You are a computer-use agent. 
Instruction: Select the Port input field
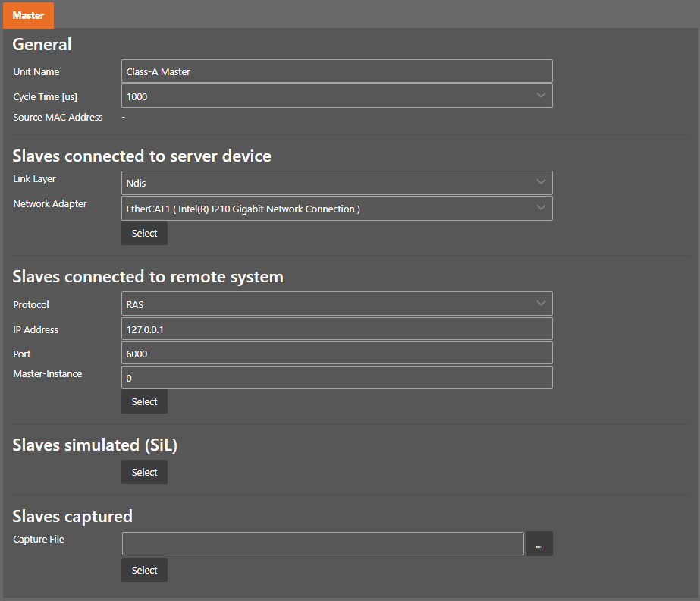click(x=337, y=354)
